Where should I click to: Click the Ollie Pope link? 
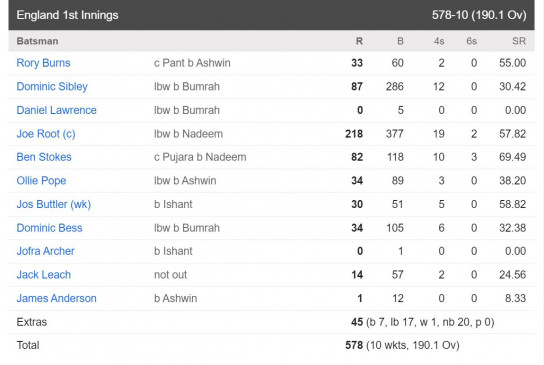click(x=41, y=180)
